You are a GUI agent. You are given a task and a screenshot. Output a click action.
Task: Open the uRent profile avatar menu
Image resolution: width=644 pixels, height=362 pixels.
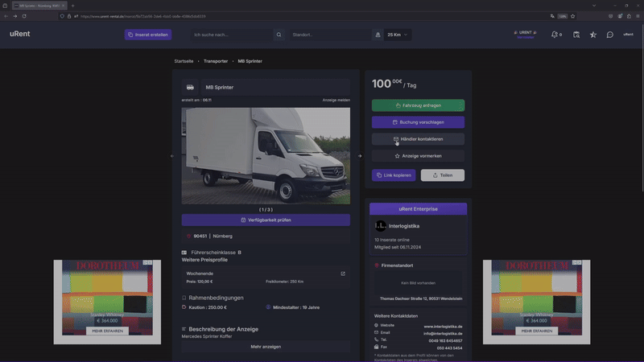tap(628, 35)
